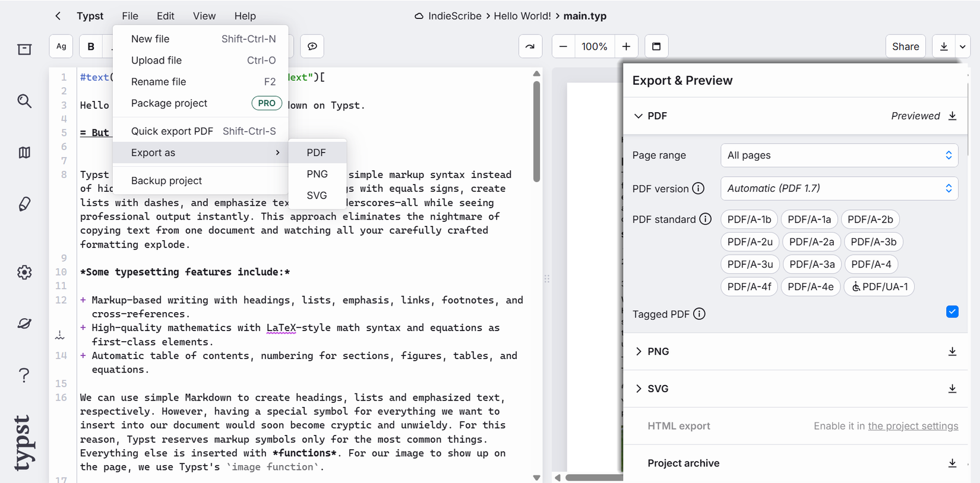Select the PDF/A-1a standard chip
The width and height of the screenshot is (980, 483).
pyautogui.click(x=809, y=220)
